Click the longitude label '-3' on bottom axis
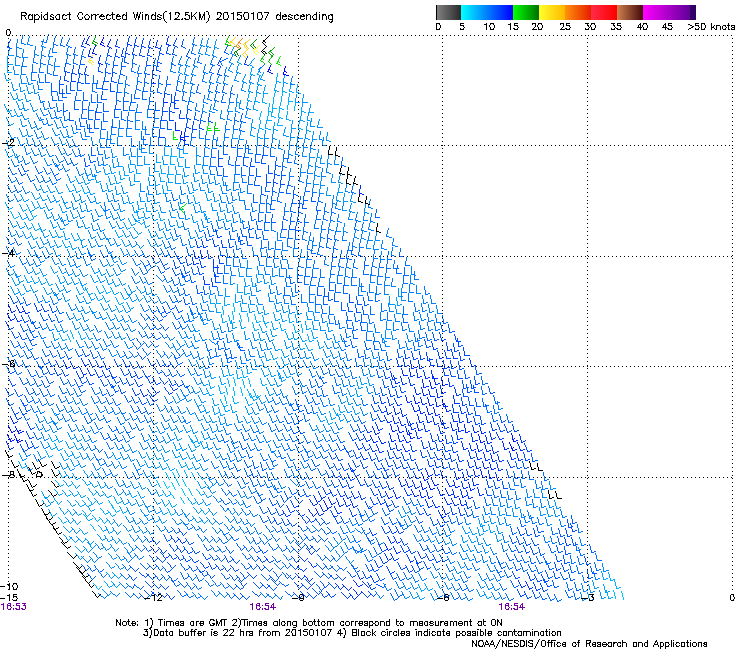 click(x=588, y=598)
